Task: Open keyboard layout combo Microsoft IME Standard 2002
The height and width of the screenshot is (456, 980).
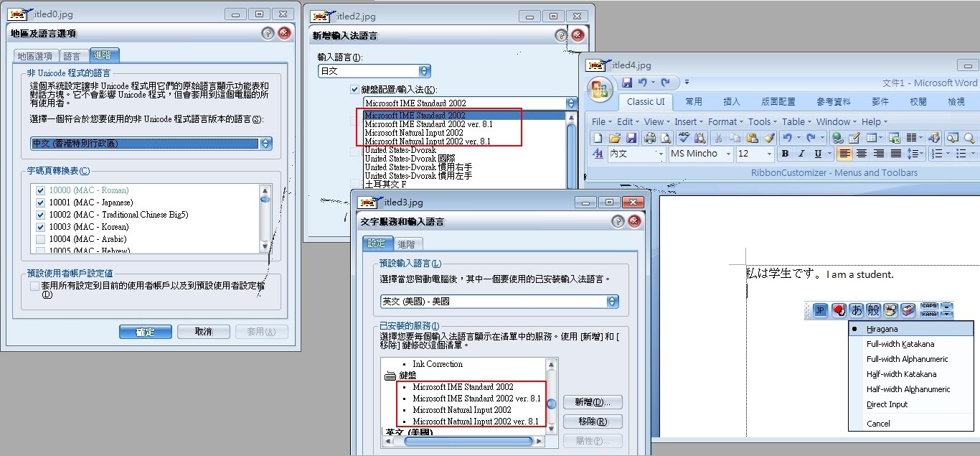Action: (470, 103)
